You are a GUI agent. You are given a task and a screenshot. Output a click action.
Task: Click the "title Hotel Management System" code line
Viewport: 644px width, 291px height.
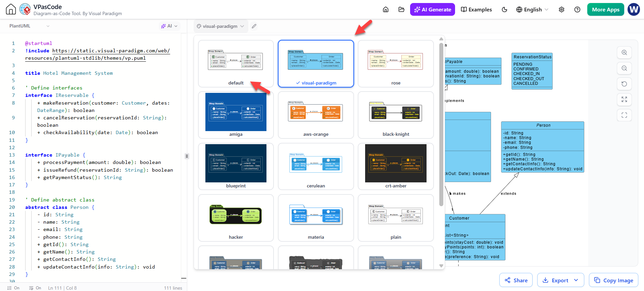(69, 73)
